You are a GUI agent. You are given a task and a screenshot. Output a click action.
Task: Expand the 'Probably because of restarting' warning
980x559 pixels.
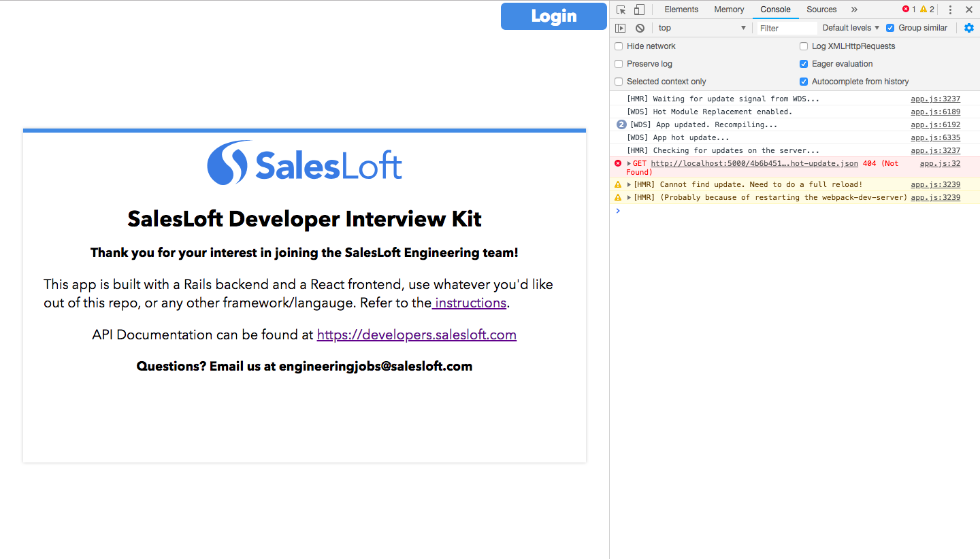[629, 198]
